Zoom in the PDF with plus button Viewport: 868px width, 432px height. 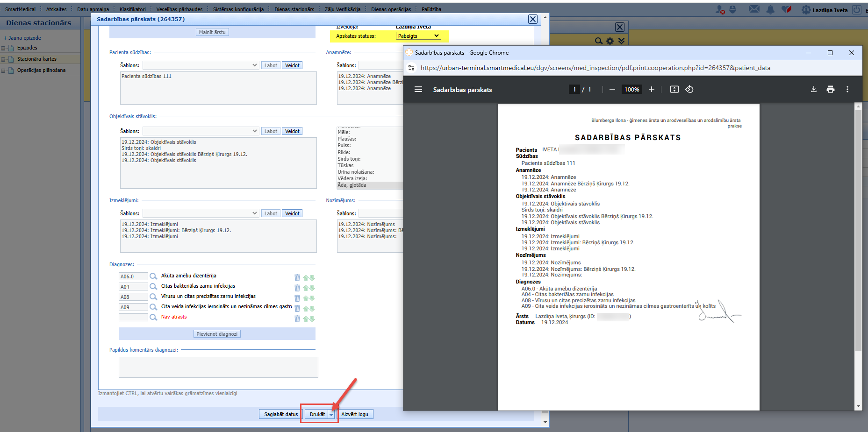click(652, 89)
